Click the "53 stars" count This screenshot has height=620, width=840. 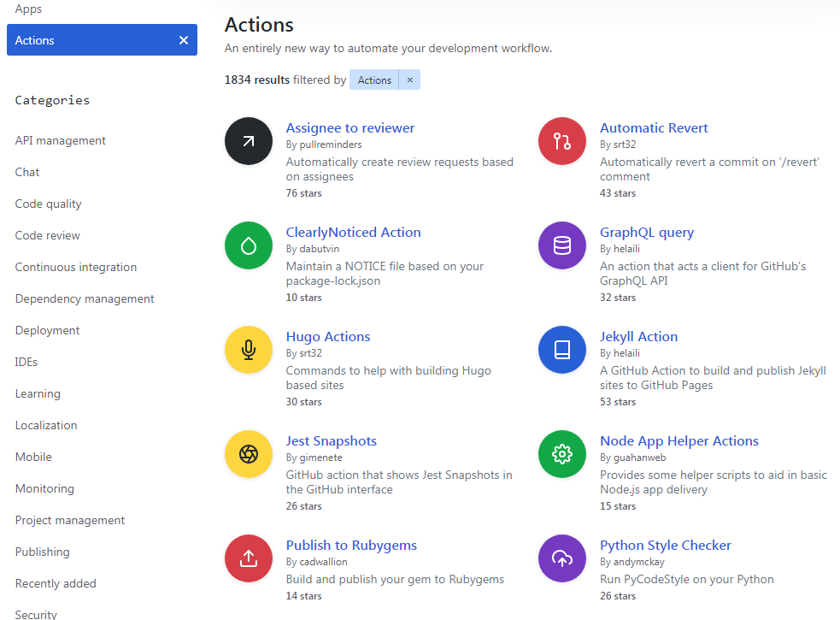[x=618, y=402]
